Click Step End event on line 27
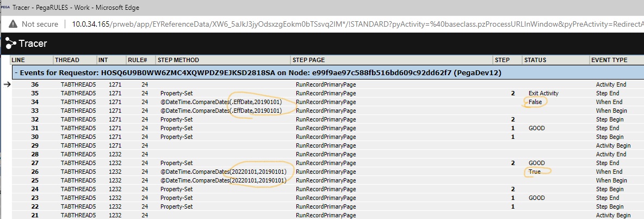 point(608,163)
